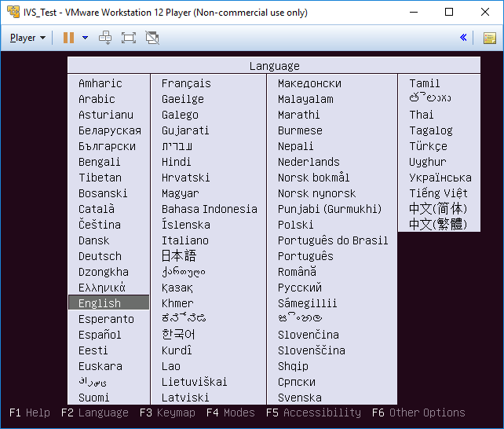Pick Deutsch from the language list
Viewport: 504px width, 429px height.
(100, 256)
